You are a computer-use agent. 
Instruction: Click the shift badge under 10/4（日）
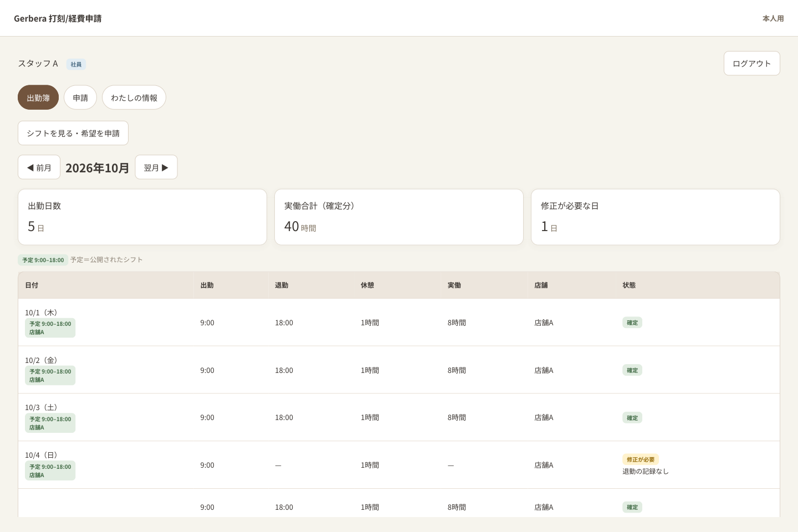point(50,471)
